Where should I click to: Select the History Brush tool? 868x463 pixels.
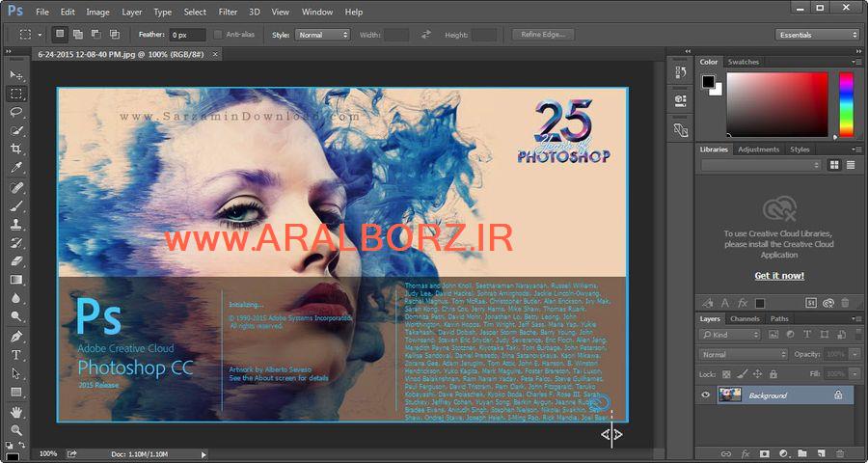(x=16, y=242)
